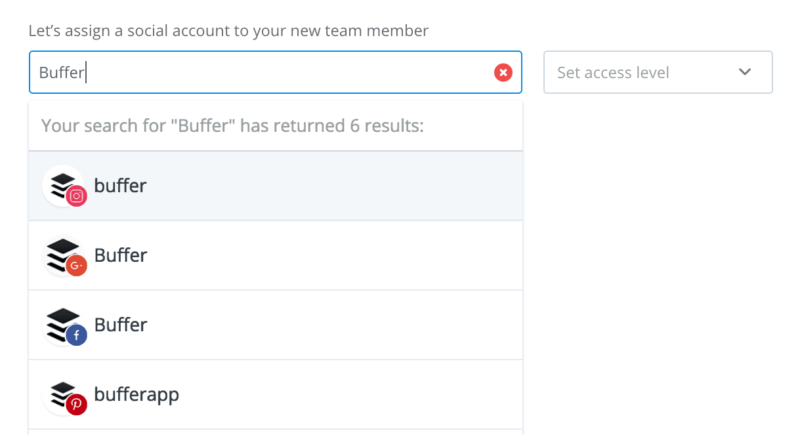
Task: Click the Buffer logo avatar on Instagram row
Action: tap(63, 186)
